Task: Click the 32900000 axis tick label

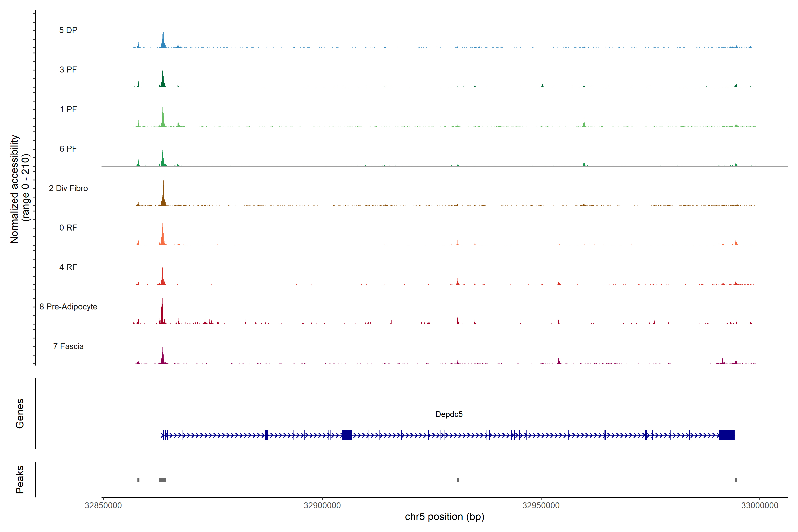Action: [x=322, y=506]
